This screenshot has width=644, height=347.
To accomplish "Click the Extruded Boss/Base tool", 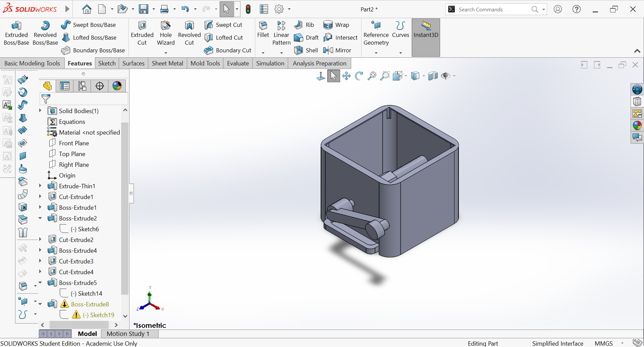I will click(16, 33).
